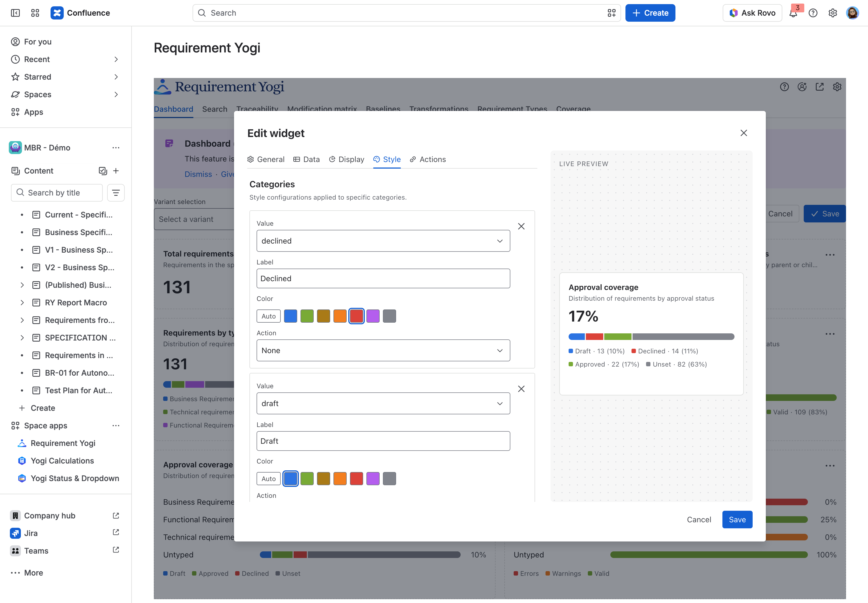Viewport: 868px width, 603px height.
Task: Click the Ask Rovo button
Action: point(752,13)
